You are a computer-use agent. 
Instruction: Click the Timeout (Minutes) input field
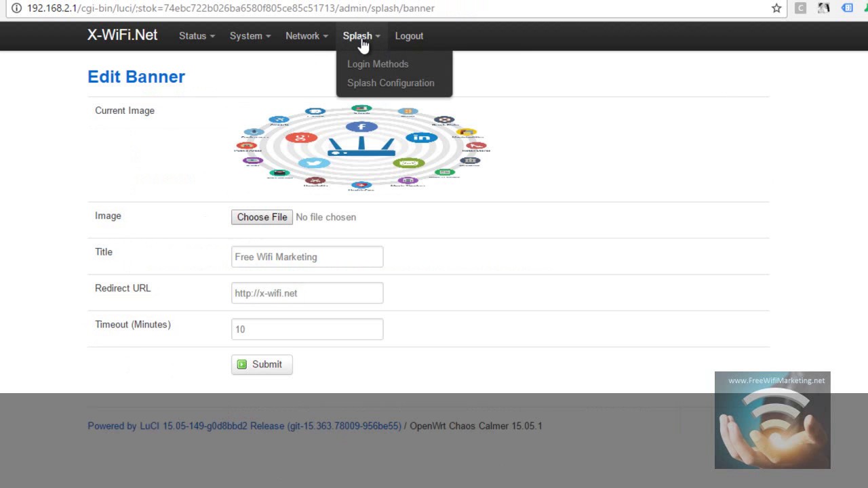pyautogui.click(x=307, y=329)
